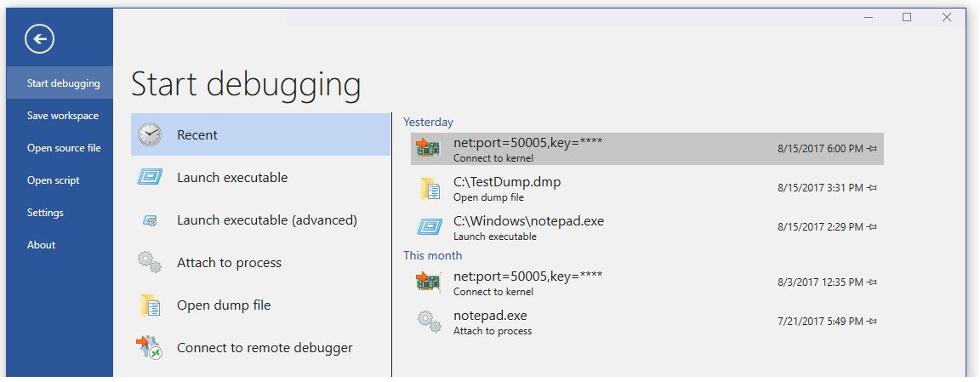
Task: Choose Attach to process option label
Action: 230,263
